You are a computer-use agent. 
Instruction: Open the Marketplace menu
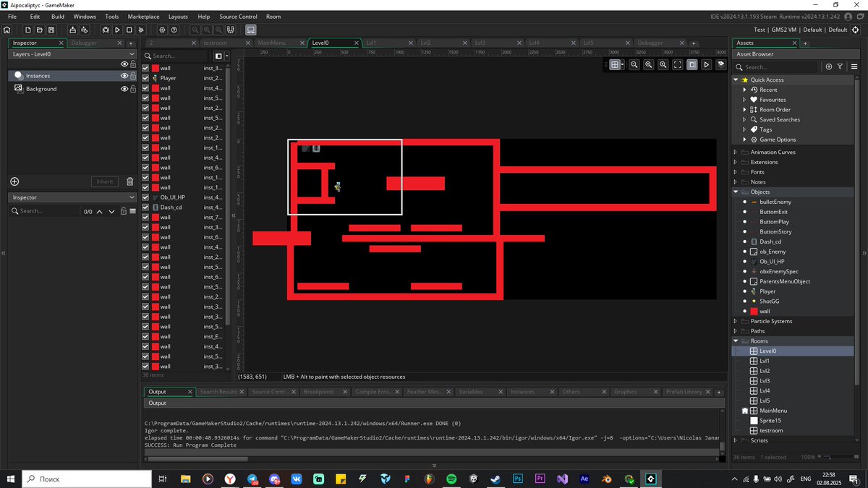pos(143,16)
